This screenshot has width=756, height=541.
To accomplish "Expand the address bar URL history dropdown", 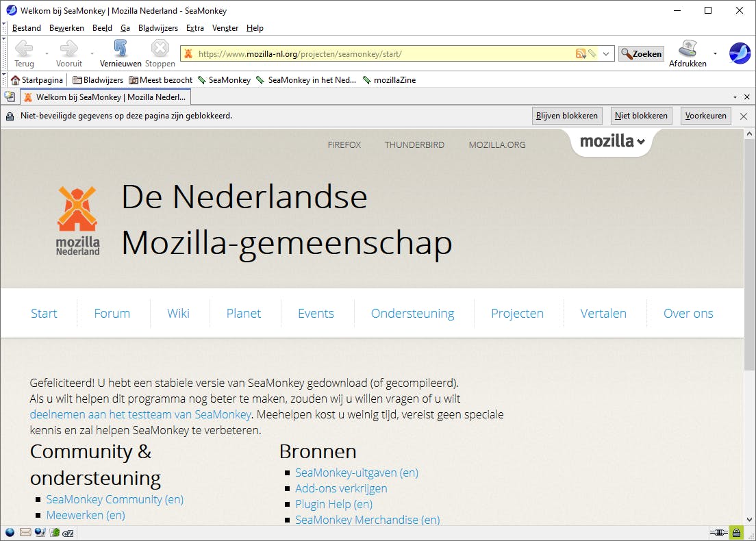I will pyautogui.click(x=606, y=53).
